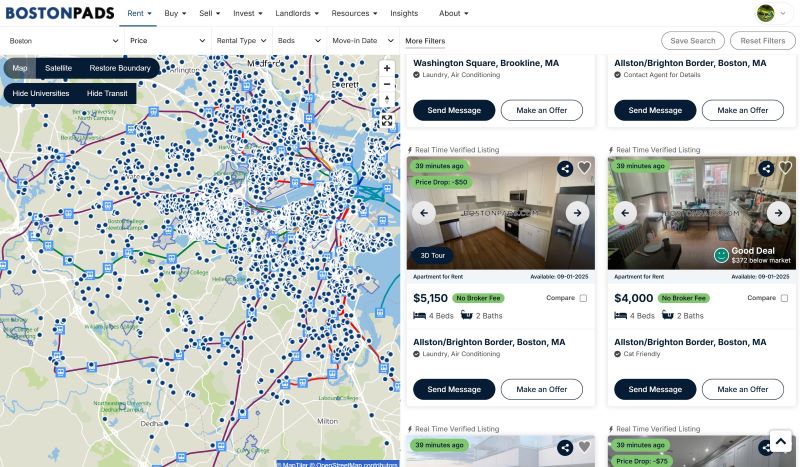Click Price Drop: -$50 badge

(x=441, y=182)
